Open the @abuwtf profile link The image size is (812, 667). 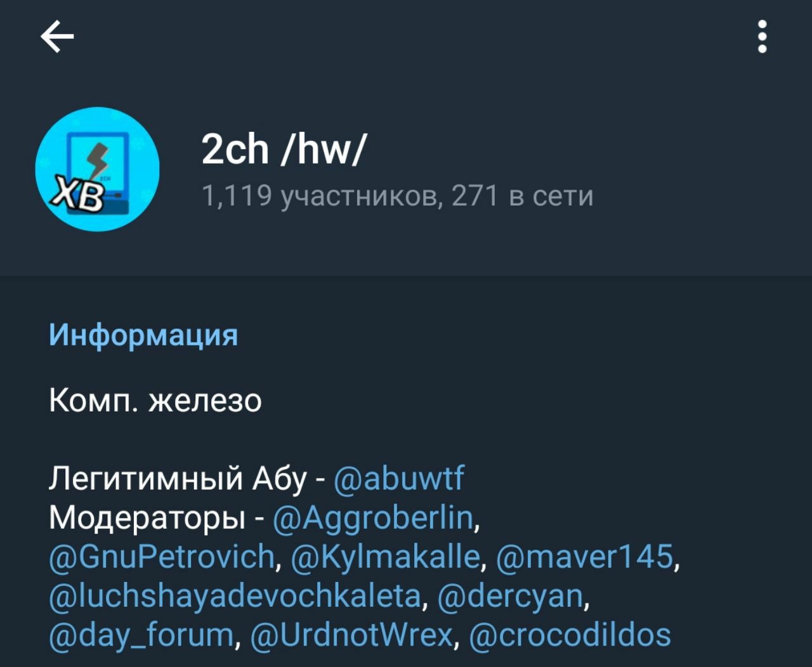point(398,477)
